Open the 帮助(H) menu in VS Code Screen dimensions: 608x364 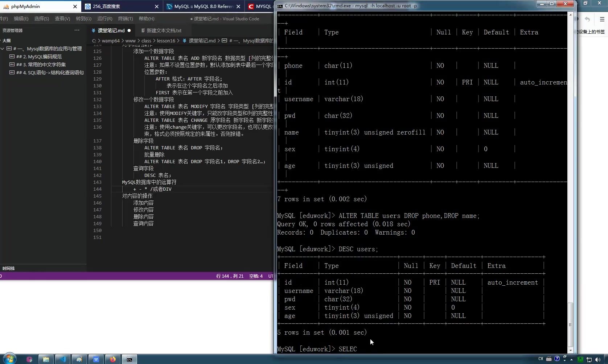(x=147, y=18)
